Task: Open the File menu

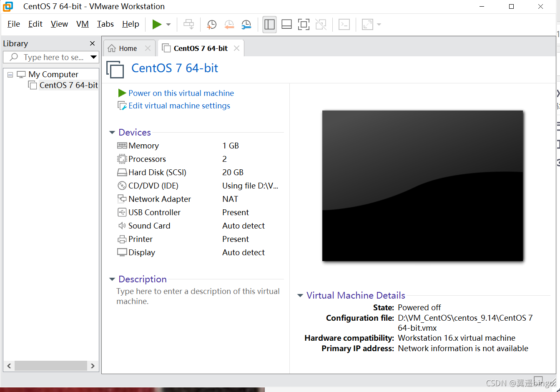Action: 14,24
